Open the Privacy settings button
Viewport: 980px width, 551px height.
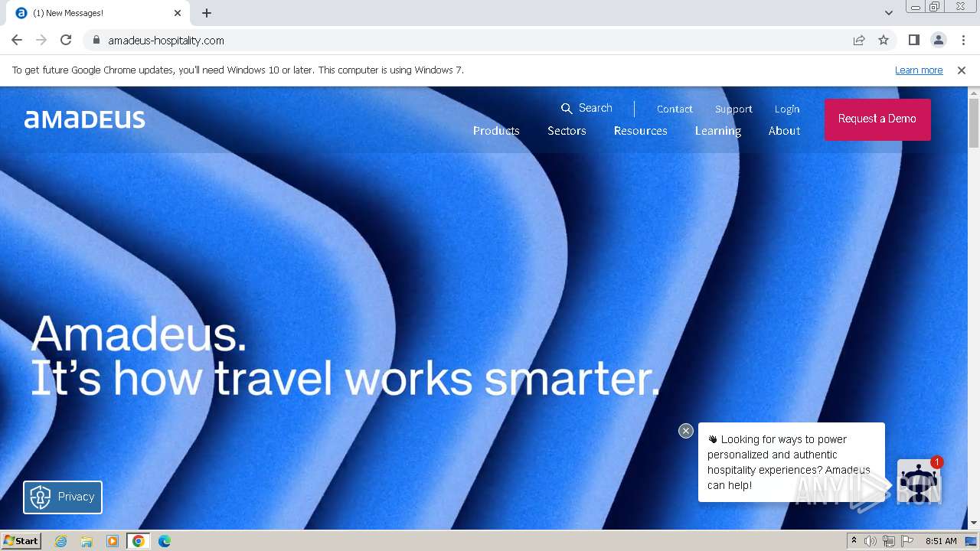pyautogui.click(x=63, y=497)
